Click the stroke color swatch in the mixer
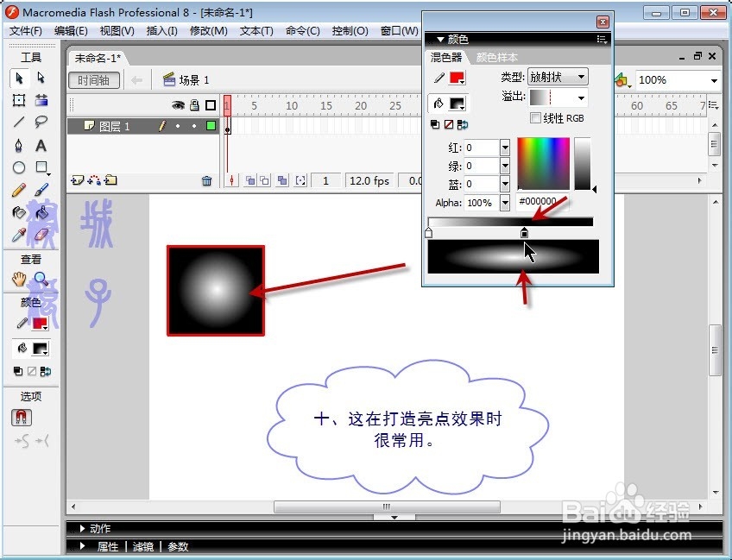Image resolution: width=732 pixels, height=560 pixels. (x=456, y=77)
